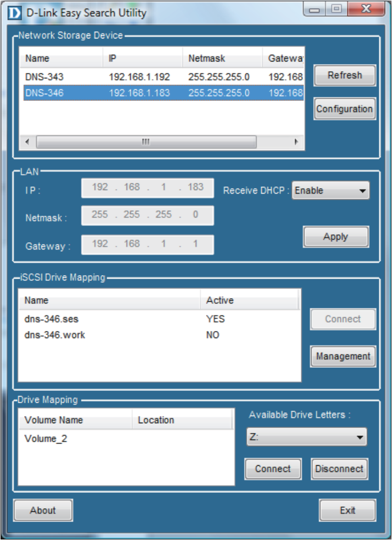392x540 pixels.
Task: Click the device list horizontal scrollbar thumb
Action: click(x=147, y=141)
